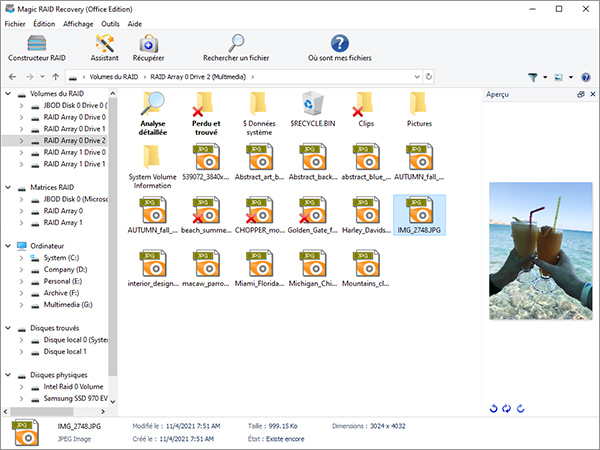
Task: Close the Aperçu preview panel
Action: pos(593,94)
